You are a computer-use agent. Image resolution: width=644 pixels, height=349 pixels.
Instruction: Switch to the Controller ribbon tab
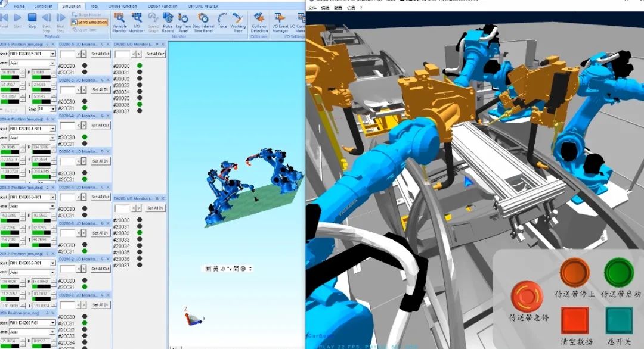[43, 6]
